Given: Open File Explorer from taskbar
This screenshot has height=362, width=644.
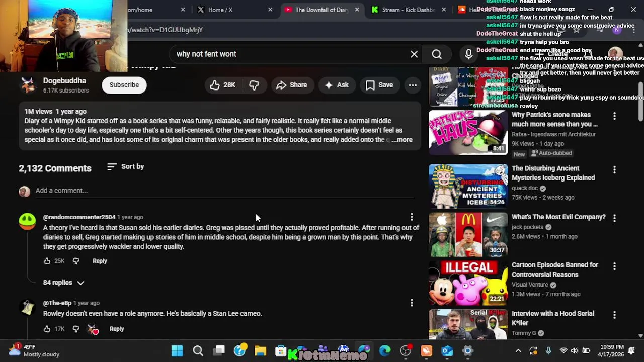Looking at the screenshot, I should coord(260,351).
